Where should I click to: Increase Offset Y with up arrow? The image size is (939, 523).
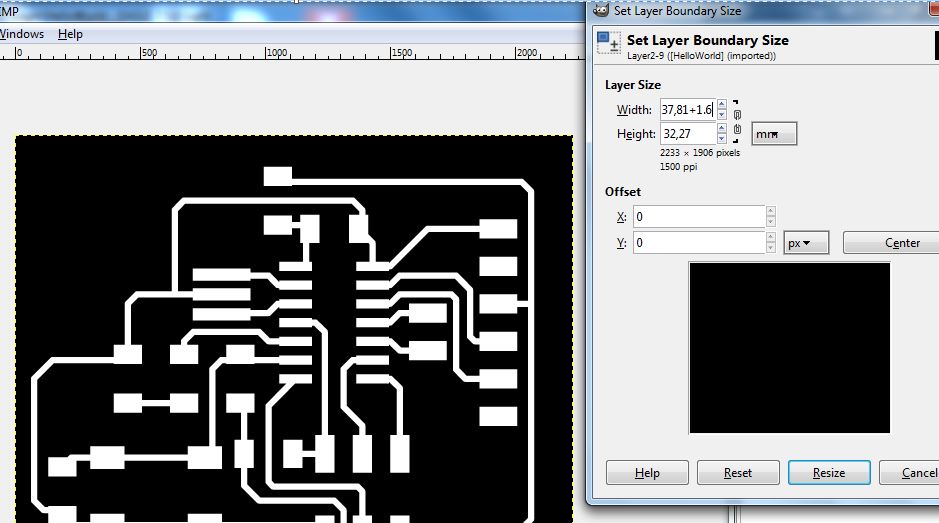pyautogui.click(x=771, y=237)
